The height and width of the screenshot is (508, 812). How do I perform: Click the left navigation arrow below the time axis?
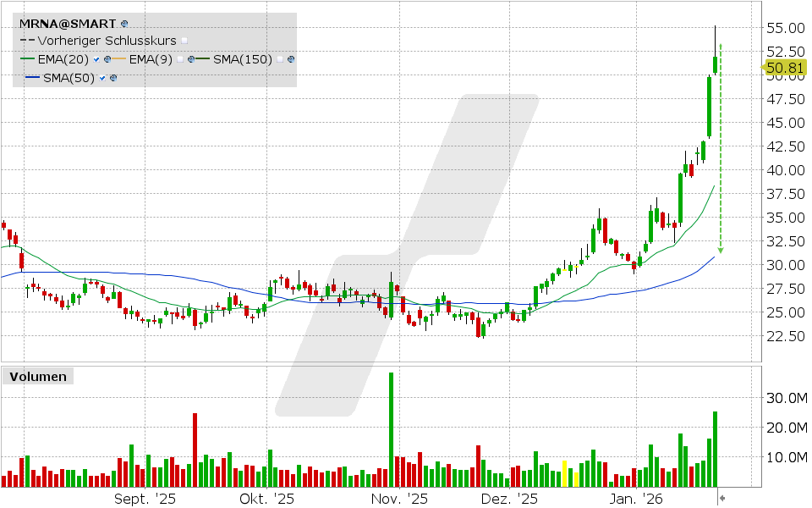point(723,489)
